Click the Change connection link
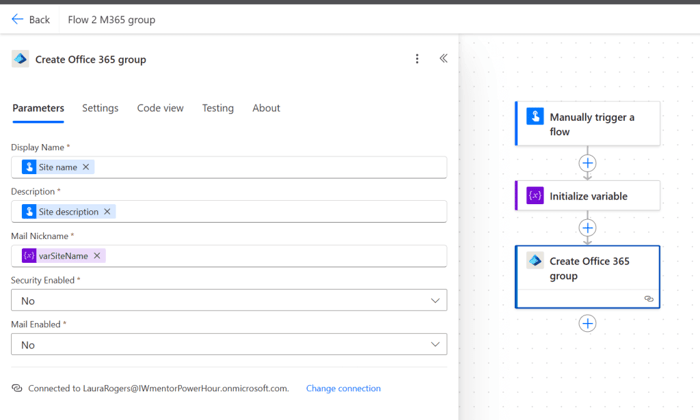This screenshot has width=700, height=420. [x=343, y=388]
